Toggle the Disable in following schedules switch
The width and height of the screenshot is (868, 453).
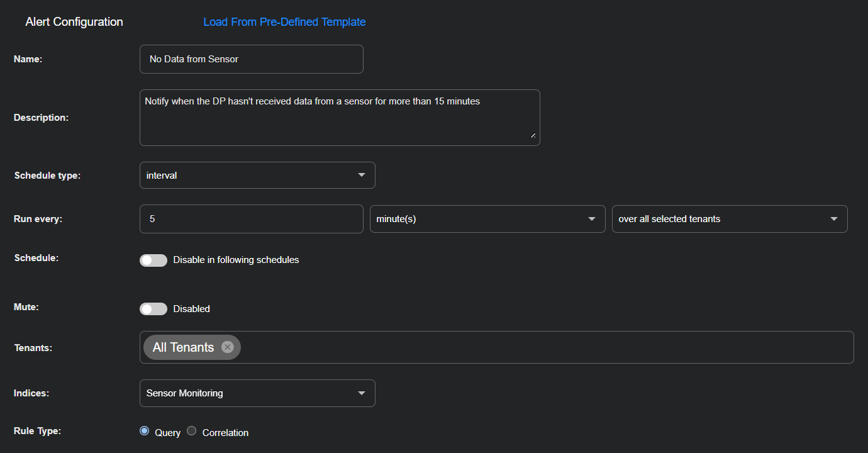click(x=153, y=260)
